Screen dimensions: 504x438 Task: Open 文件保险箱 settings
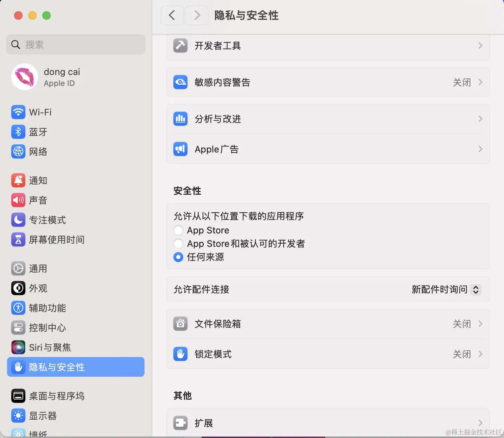(x=328, y=324)
